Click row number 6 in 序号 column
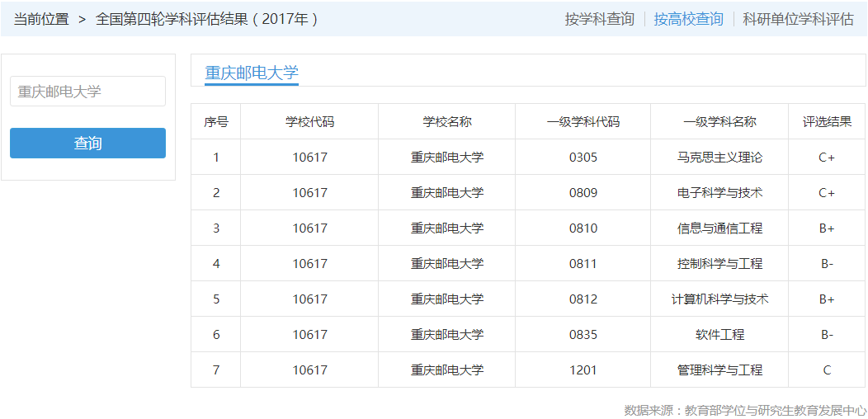The height and width of the screenshot is (419, 868). [216, 334]
